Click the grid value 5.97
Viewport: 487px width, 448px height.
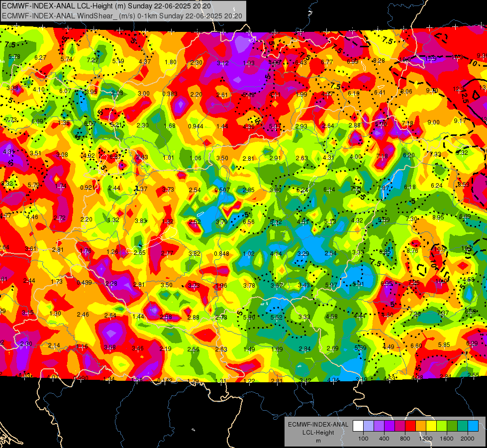click(331, 285)
